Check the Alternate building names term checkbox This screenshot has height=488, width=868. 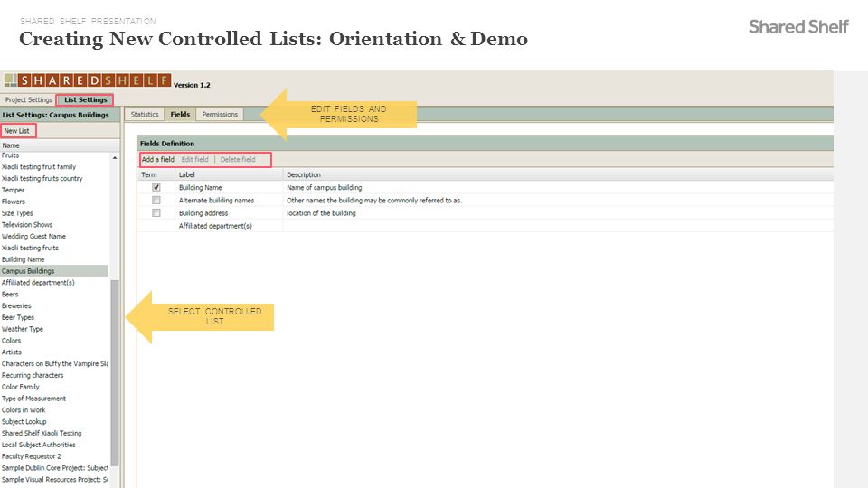tap(156, 201)
